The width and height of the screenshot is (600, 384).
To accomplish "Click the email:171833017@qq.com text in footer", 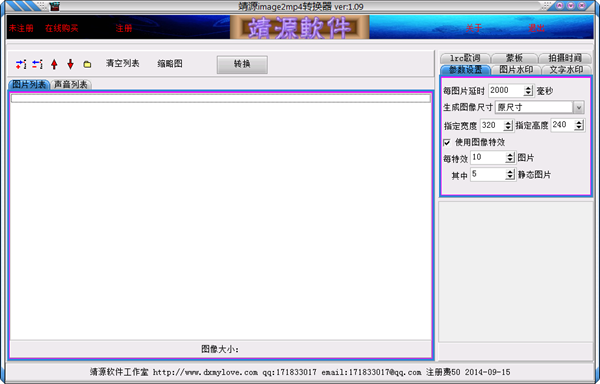I will point(371,372).
